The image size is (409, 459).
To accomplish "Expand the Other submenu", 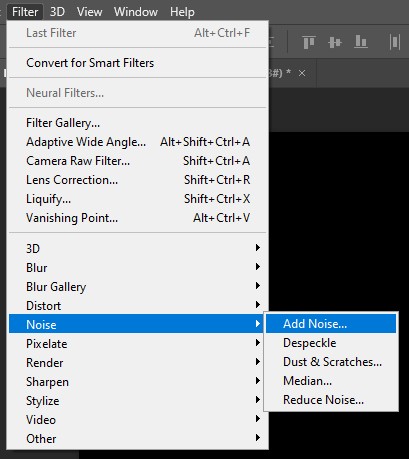I will (137, 438).
